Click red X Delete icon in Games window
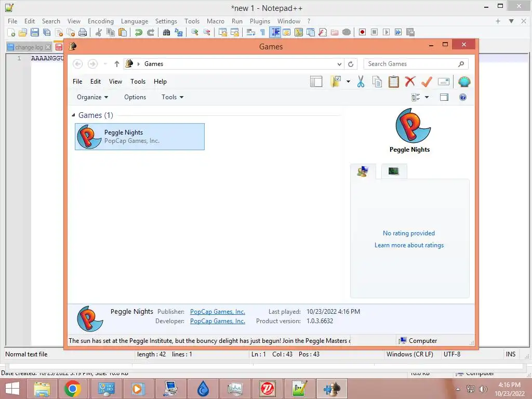The image size is (532, 399). click(x=410, y=82)
